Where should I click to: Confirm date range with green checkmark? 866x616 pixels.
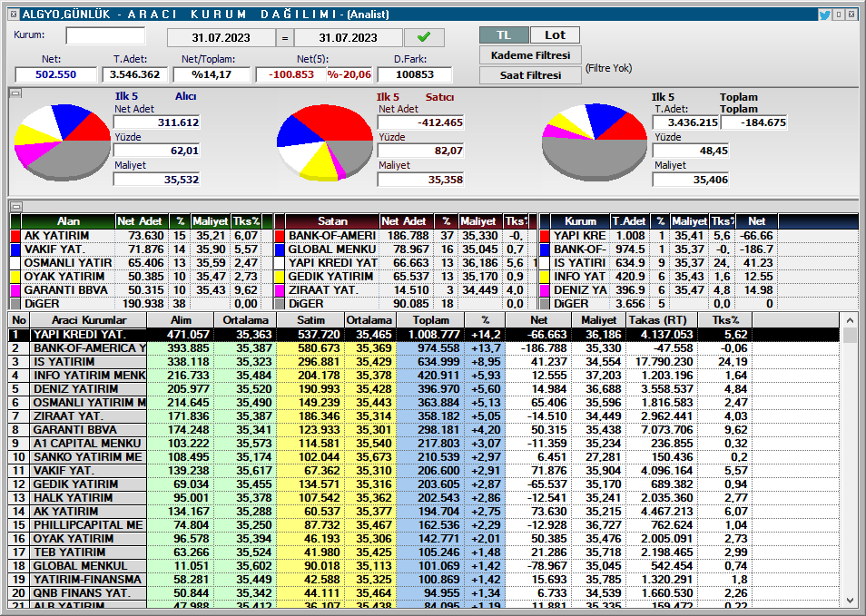point(424,37)
